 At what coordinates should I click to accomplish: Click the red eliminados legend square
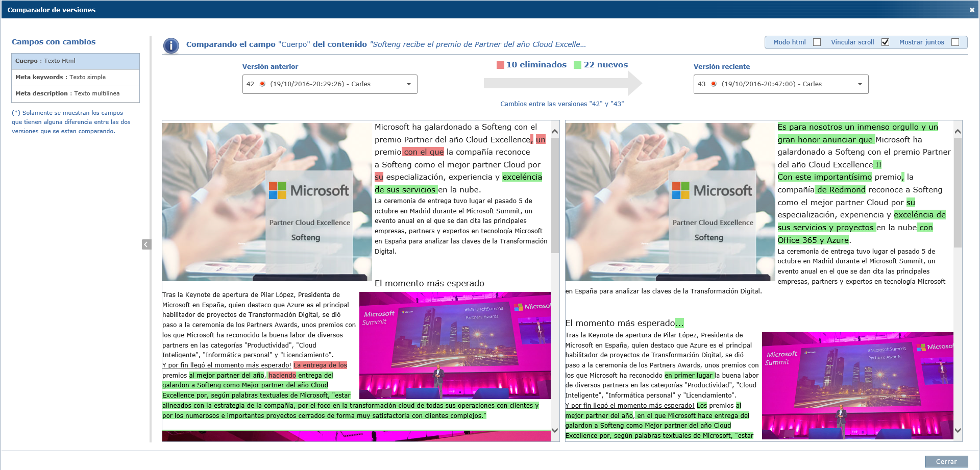pyautogui.click(x=500, y=65)
